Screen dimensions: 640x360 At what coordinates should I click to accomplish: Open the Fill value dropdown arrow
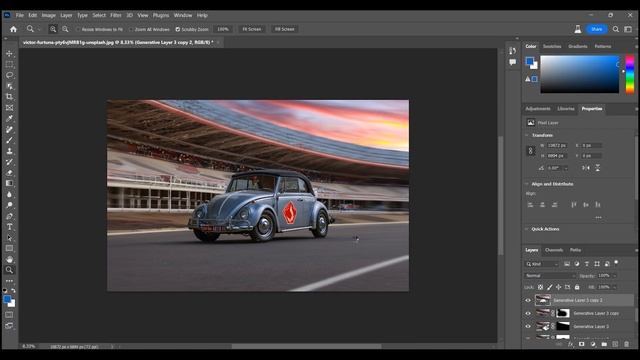[614, 287]
